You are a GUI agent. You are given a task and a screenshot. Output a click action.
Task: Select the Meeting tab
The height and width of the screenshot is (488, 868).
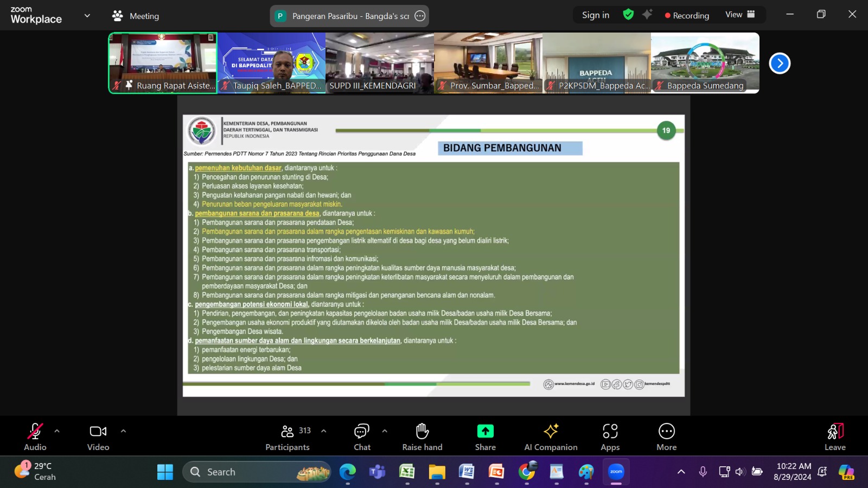(136, 16)
